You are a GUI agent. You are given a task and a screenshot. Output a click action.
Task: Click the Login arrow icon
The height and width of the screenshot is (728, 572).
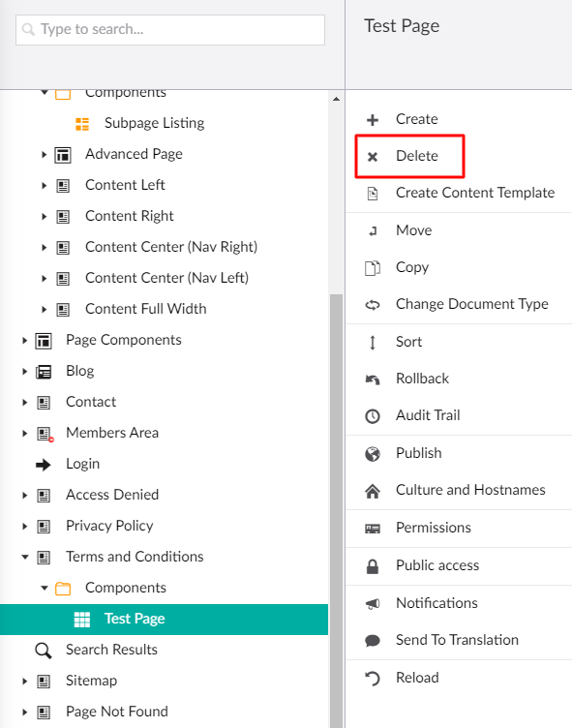44,465
